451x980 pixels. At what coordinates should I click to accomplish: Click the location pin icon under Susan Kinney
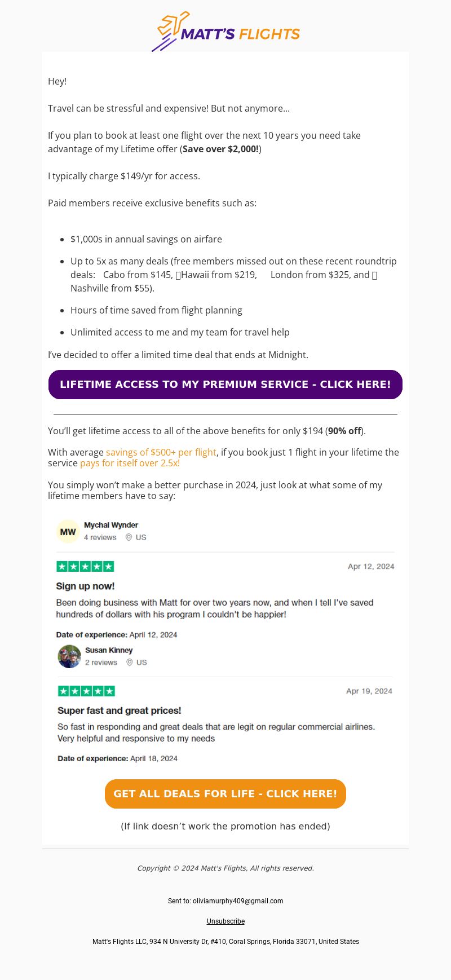(x=130, y=663)
